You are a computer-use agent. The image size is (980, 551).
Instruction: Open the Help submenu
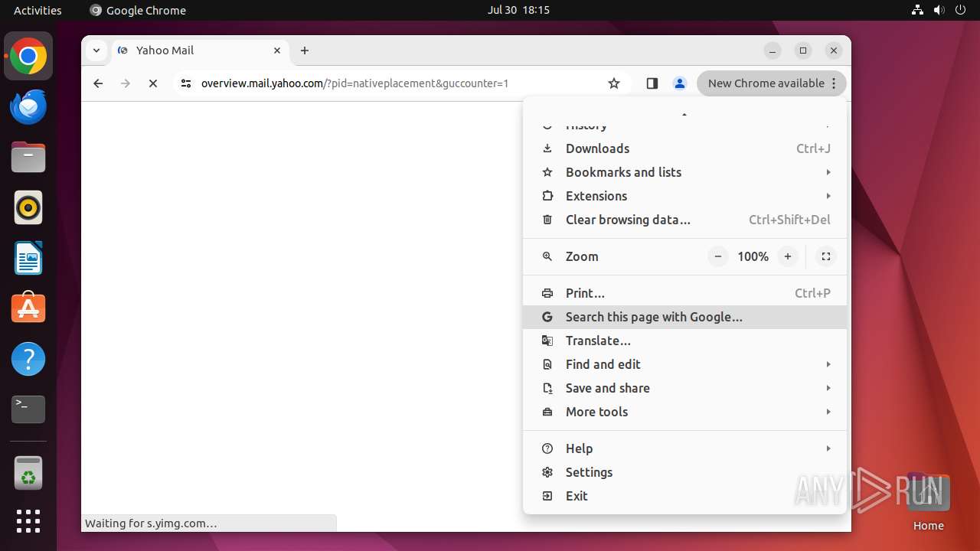tap(684, 448)
